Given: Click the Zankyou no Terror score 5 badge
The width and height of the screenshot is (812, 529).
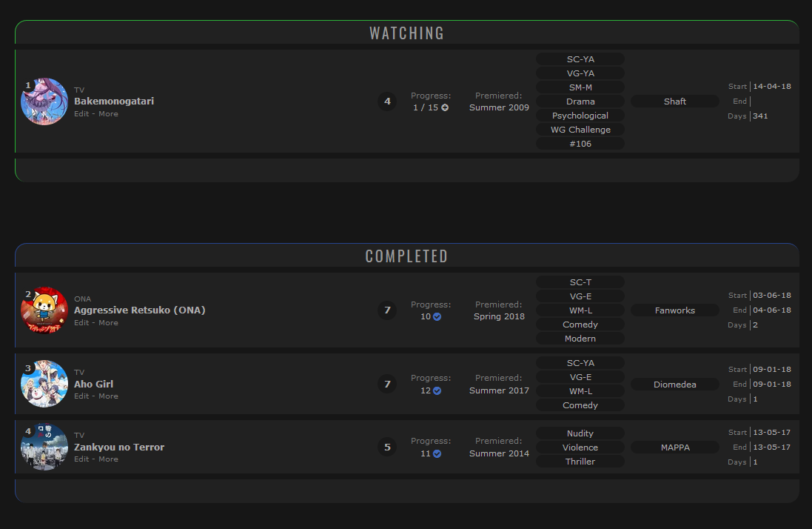Looking at the screenshot, I should [x=387, y=448].
